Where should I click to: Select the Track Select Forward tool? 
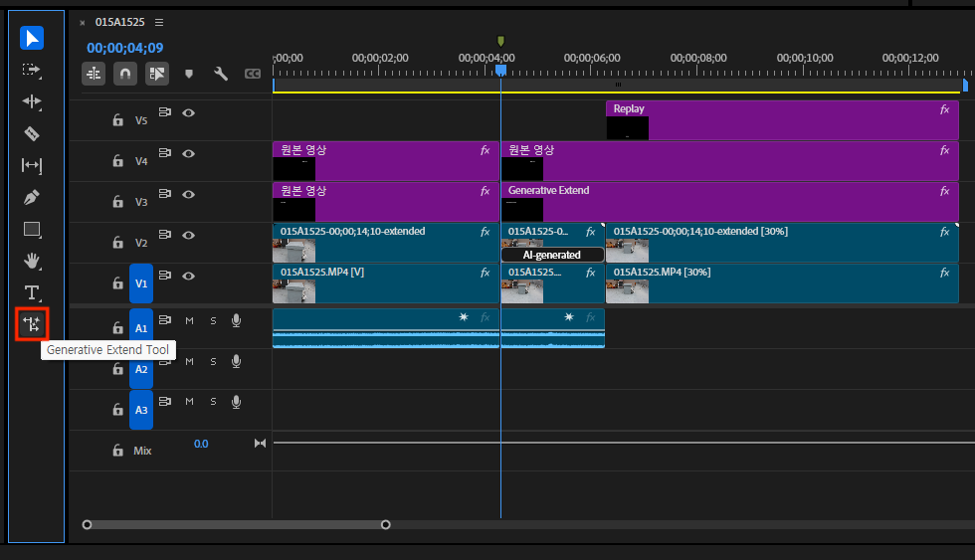tap(32, 71)
